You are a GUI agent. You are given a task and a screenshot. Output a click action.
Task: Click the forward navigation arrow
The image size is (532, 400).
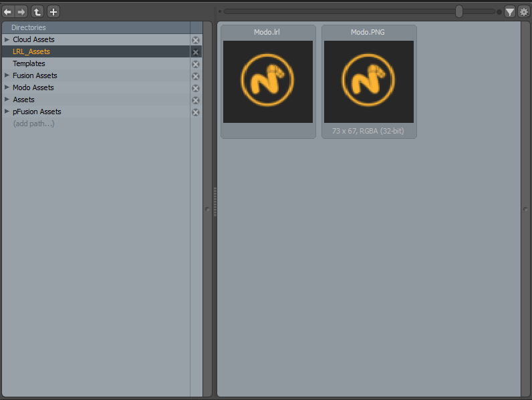pyautogui.click(x=21, y=11)
